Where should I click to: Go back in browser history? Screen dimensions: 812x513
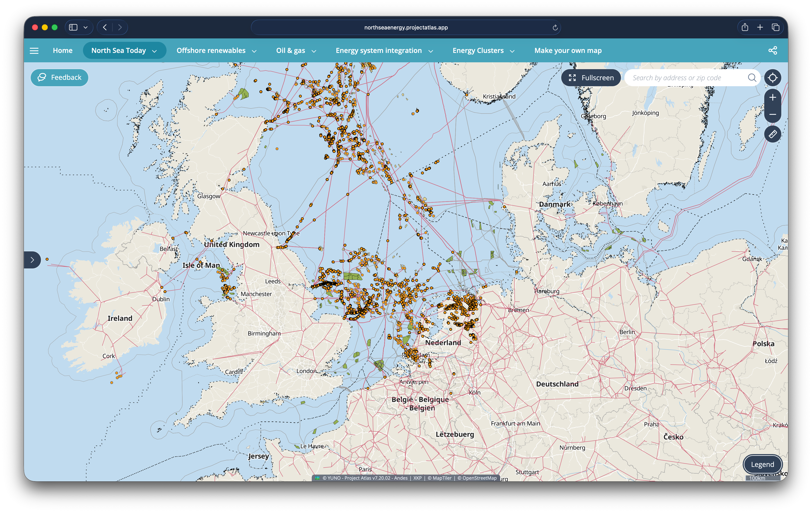click(105, 27)
